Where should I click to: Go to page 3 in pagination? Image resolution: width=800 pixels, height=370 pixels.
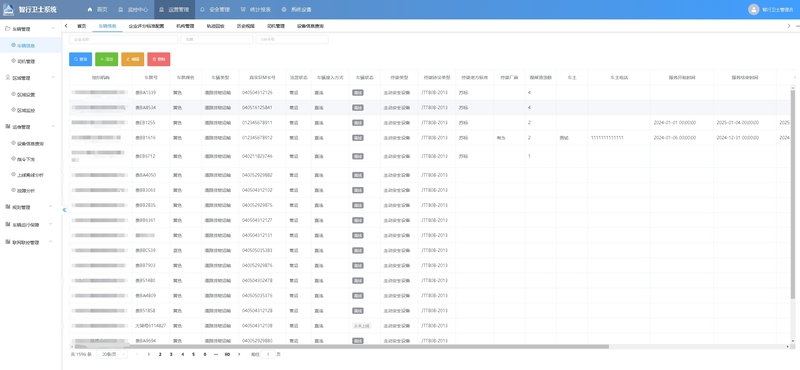pos(171,354)
